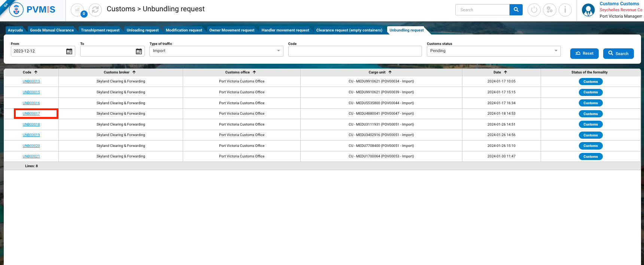Viewport: 644px width, 265px height.
Task: Switch to the Transhipment request tab
Action: [x=100, y=30]
